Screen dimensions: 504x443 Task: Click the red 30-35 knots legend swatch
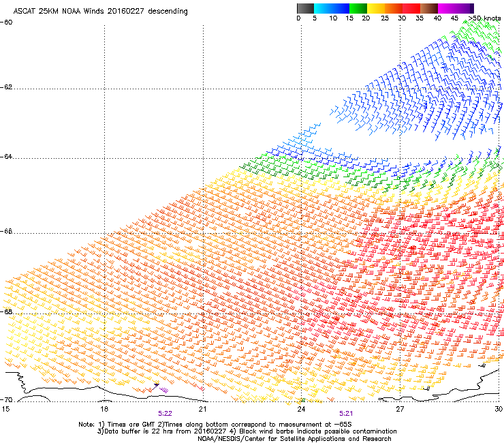coord(411,8)
